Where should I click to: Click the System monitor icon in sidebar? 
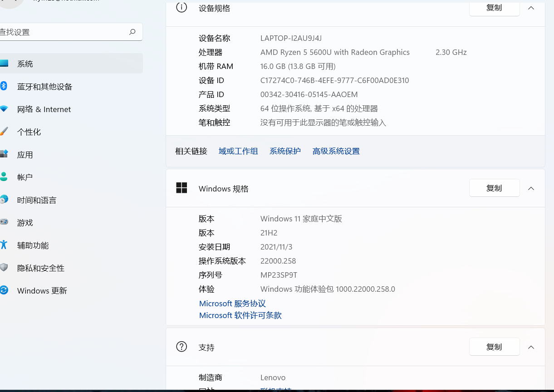(4, 64)
